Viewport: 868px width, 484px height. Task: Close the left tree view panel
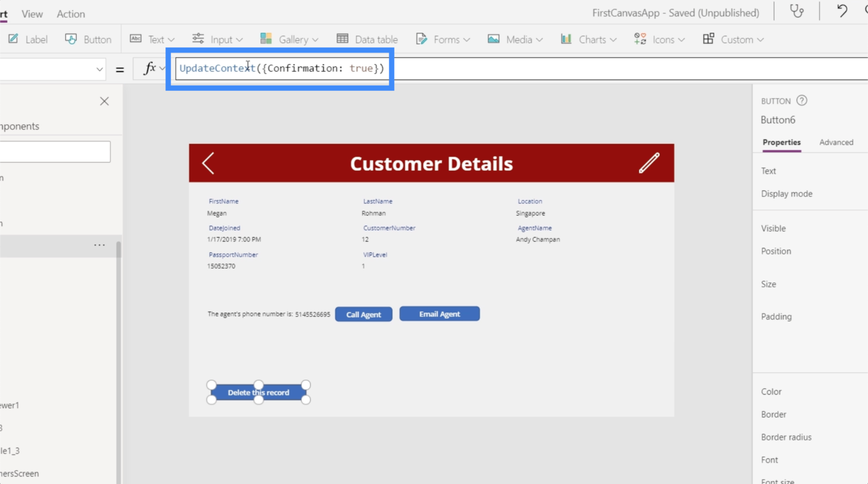104,101
